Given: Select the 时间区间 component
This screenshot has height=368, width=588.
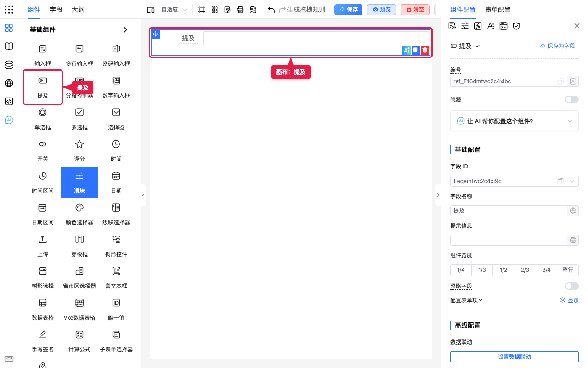Looking at the screenshot, I should click(43, 182).
